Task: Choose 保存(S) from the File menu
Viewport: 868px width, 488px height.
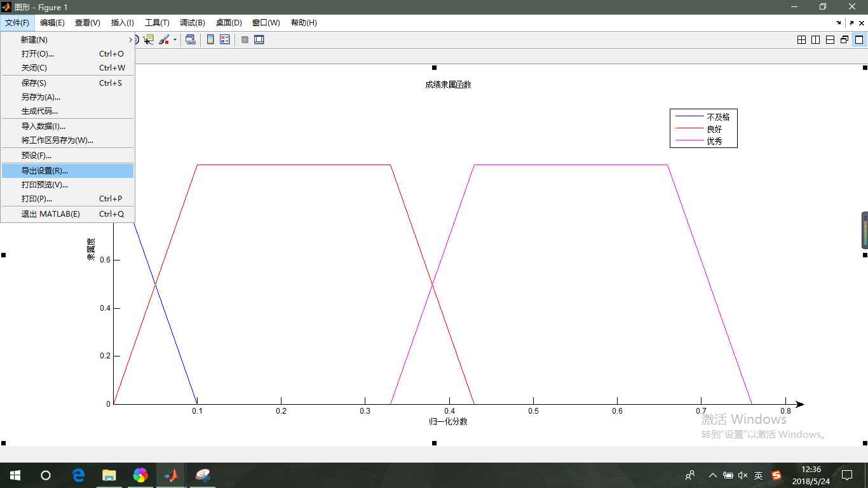Action: pos(67,83)
